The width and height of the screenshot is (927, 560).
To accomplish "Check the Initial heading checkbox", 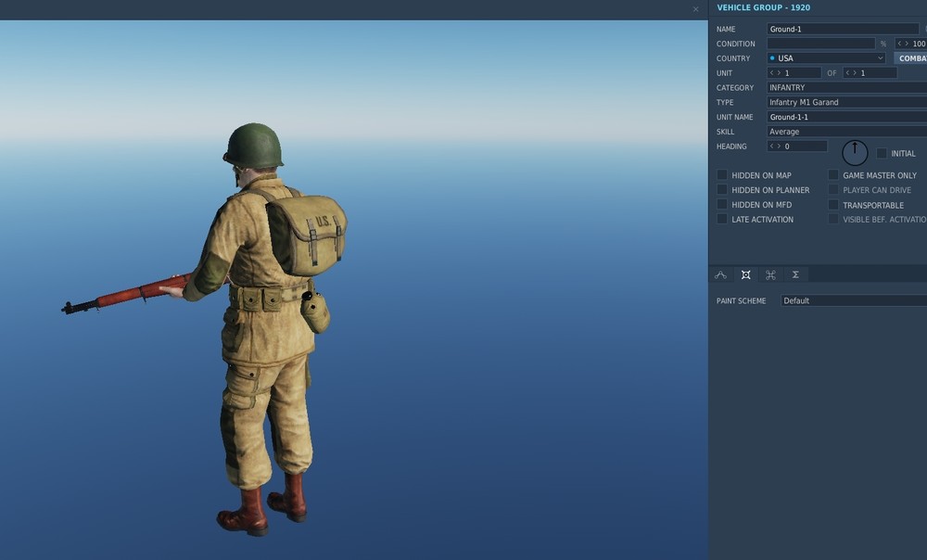I will 883,153.
